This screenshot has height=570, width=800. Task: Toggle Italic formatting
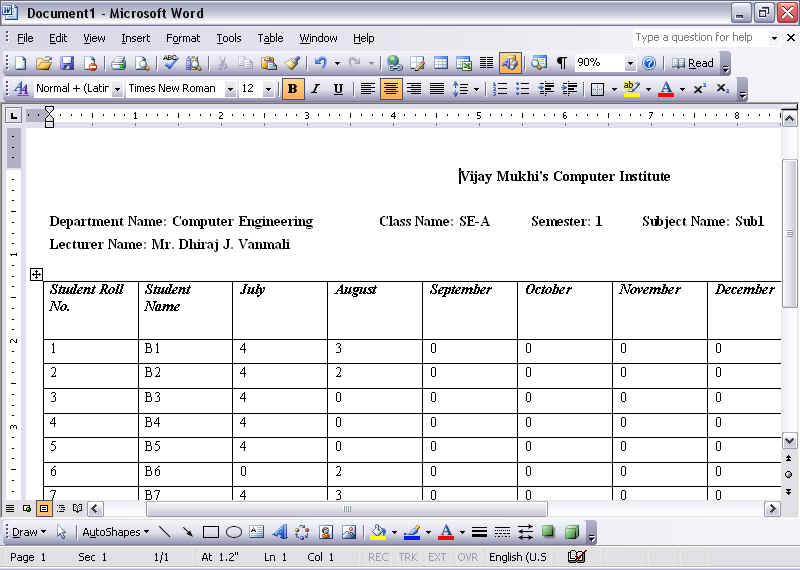point(316,89)
